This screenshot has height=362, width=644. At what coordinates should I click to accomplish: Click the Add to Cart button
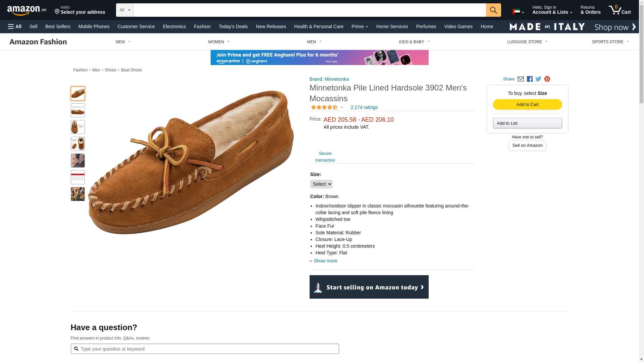pos(527,105)
